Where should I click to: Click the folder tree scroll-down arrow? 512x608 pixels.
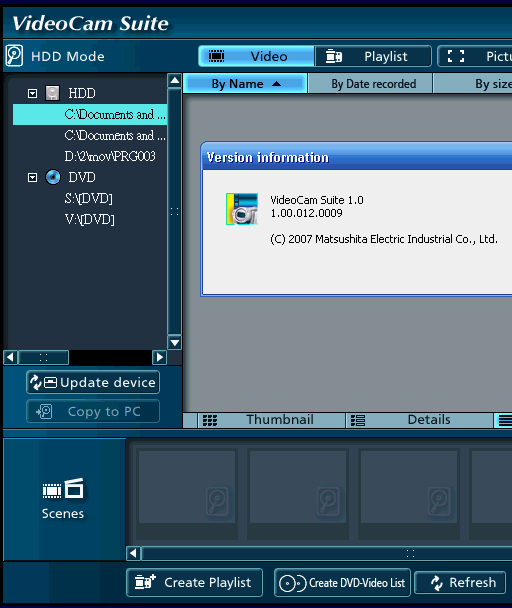pyautogui.click(x=175, y=342)
